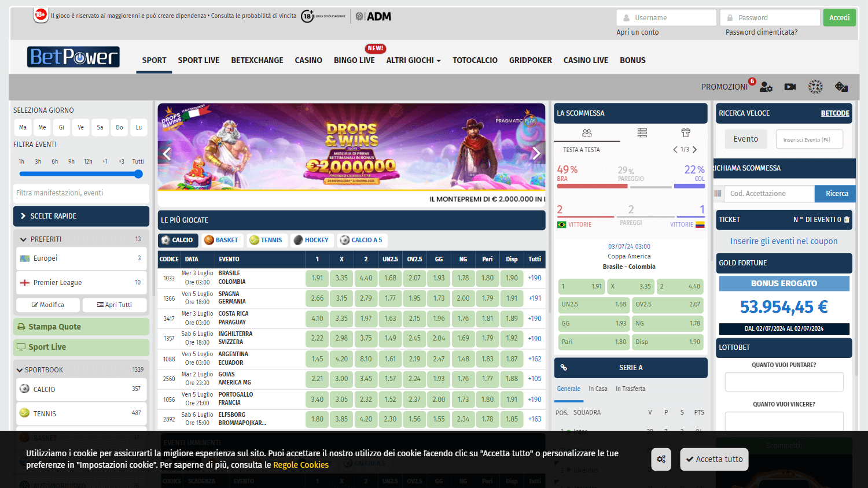868x488 pixels.
Task: Click the time filter slider handle
Action: [x=138, y=174]
